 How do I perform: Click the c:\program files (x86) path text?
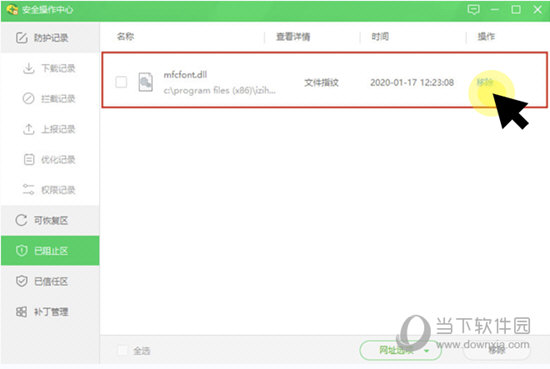pos(220,90)
